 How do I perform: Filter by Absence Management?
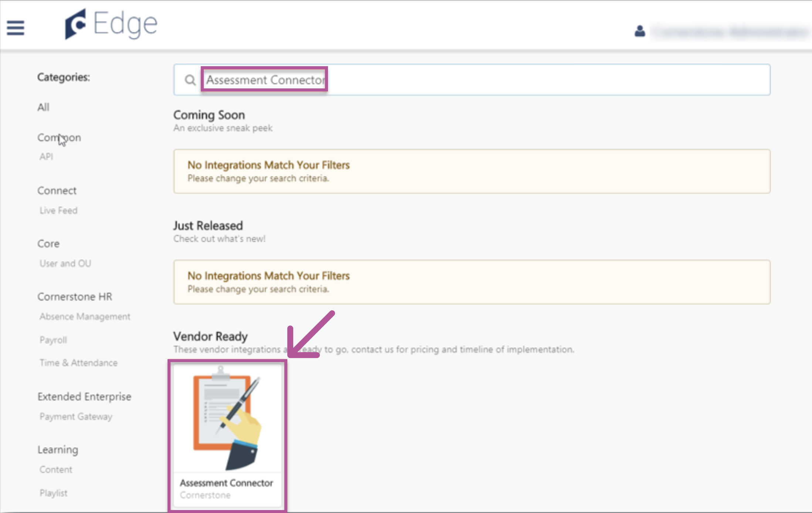click(85, 317)
